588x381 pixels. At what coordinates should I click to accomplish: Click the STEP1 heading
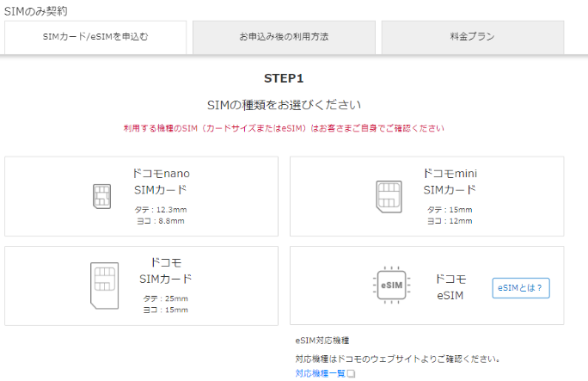(284, 78)
